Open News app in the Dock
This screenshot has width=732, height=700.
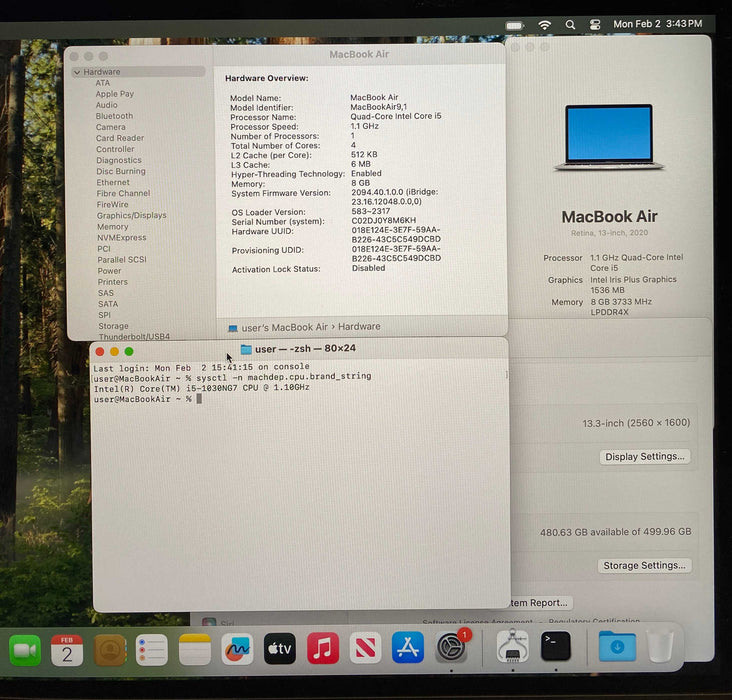(366, 648)
